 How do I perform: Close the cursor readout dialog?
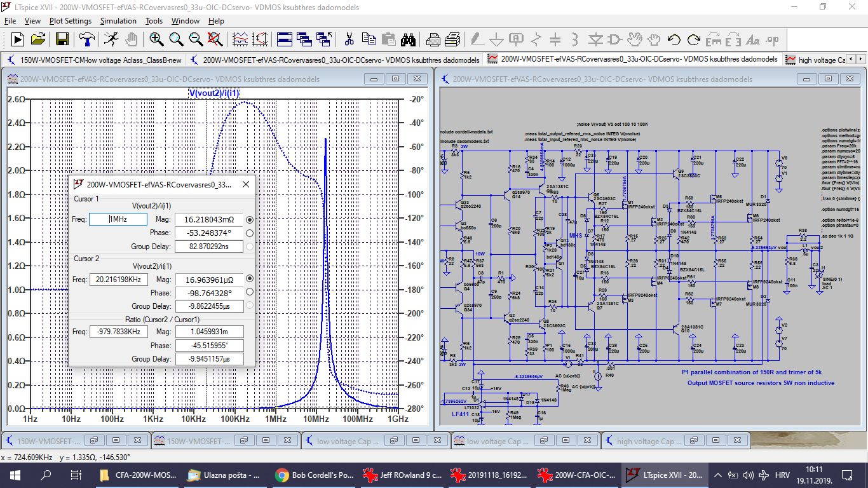point(246,184)
